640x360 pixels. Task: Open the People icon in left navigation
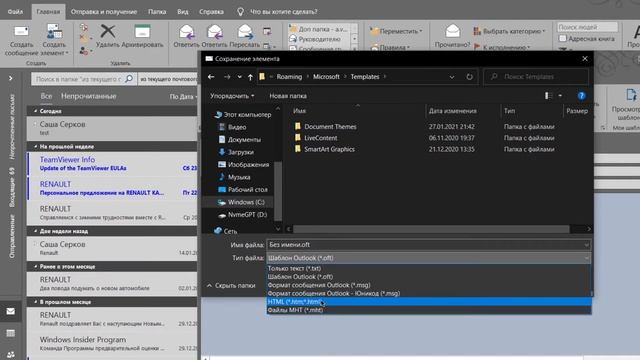(x=11, y=354)
